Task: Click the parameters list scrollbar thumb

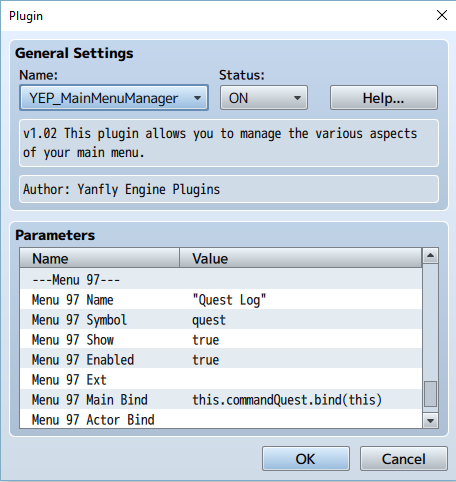Action: (430, 394)
